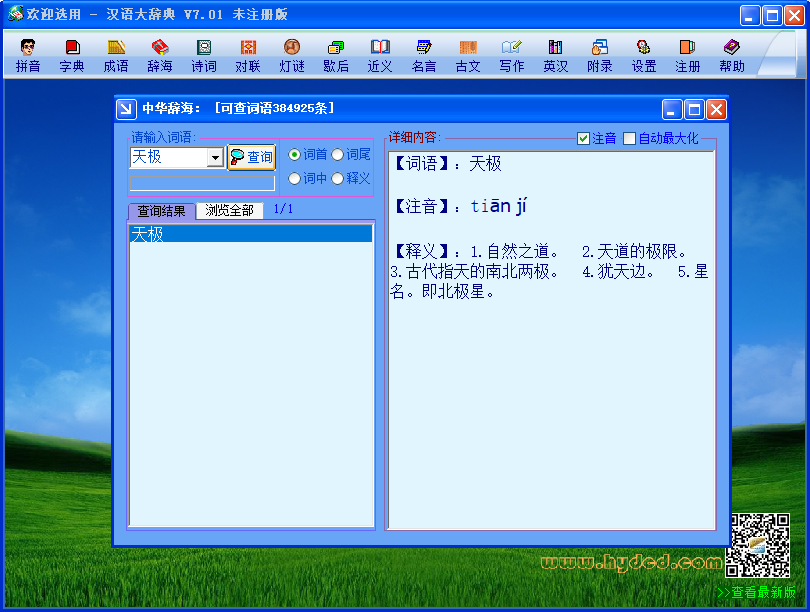Enable the 自动最大化 checkbox
Screen dimensions: 810x612
point(629,138)
